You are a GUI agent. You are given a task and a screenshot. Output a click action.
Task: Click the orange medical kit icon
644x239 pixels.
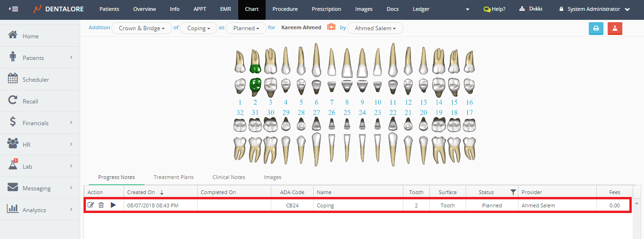331,27
